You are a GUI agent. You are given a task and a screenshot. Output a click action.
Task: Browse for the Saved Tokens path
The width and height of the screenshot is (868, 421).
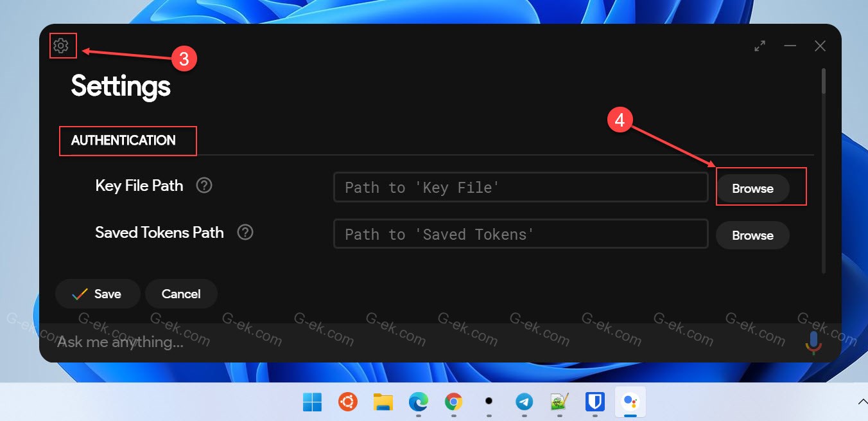tap(752, 235)
